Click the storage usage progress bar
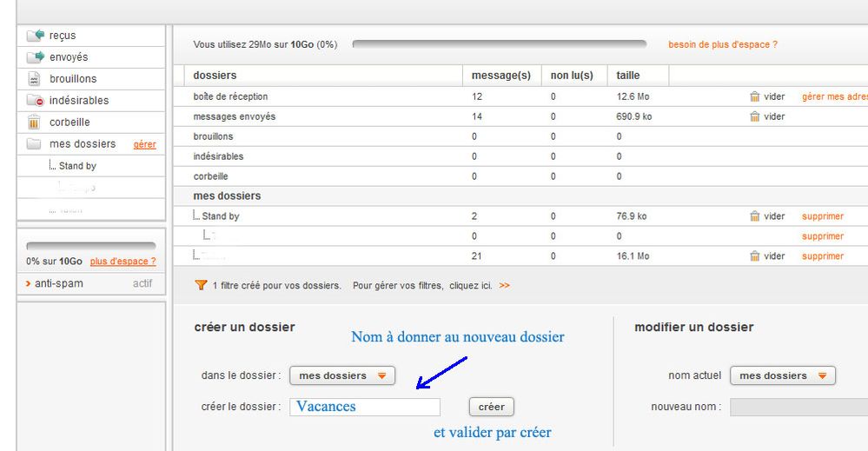The image size is (868, 451). click(x=500, y=43)
